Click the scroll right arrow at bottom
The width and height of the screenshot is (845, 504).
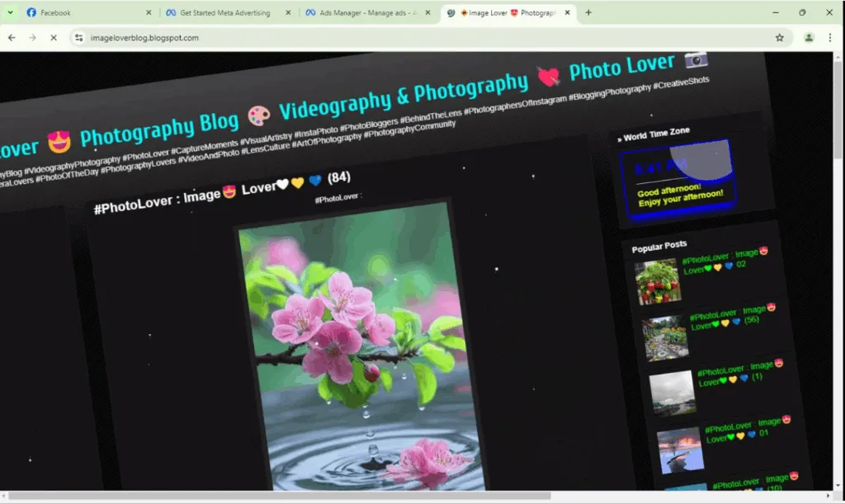click(x=828, y=496)
